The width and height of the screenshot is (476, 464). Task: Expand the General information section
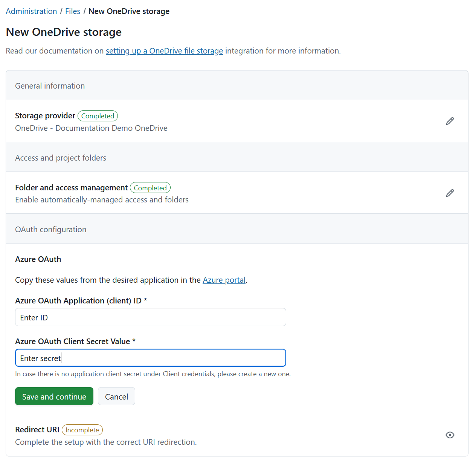[50, 86]
